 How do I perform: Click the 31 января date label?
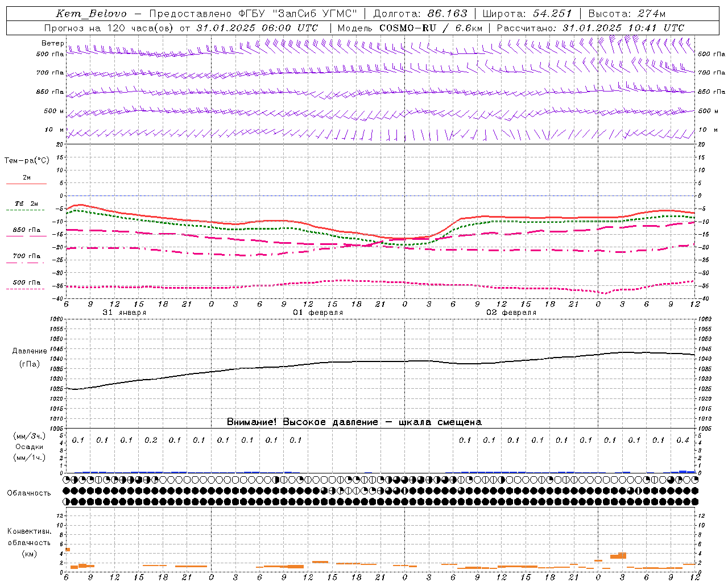point(124,313)
